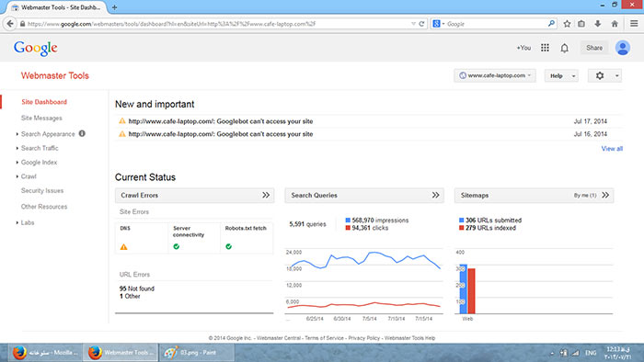Open the Crawl Errors double-arrow icon
Viewport: 644px width, 362px height.
(x=266, y=195)
